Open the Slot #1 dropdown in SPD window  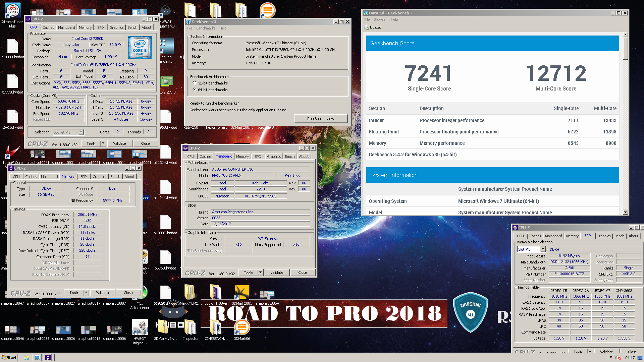click(x=543, y=249)
